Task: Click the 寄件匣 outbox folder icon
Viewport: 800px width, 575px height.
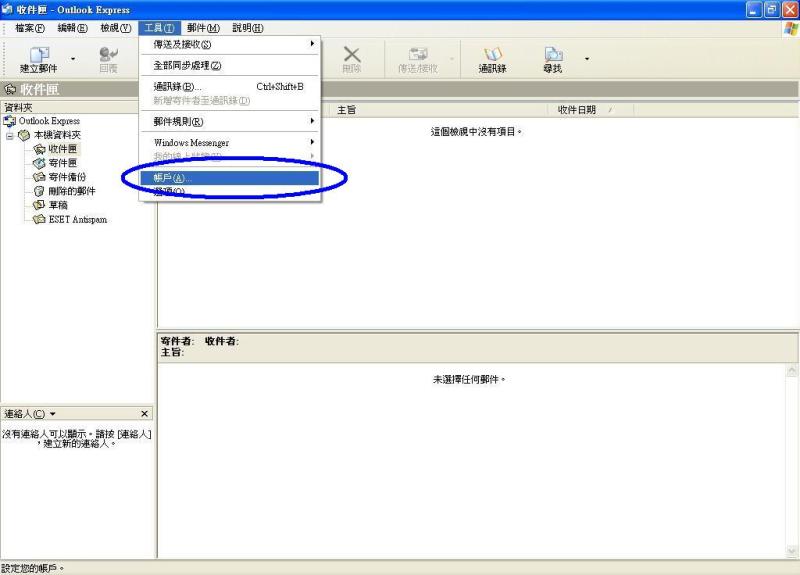Action: coord(39,163)
